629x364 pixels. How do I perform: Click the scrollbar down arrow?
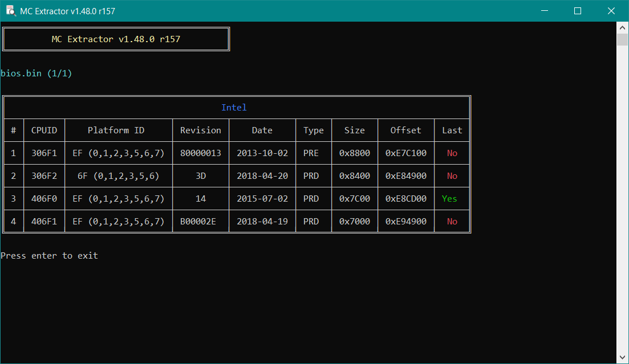[x=622, y=357]
